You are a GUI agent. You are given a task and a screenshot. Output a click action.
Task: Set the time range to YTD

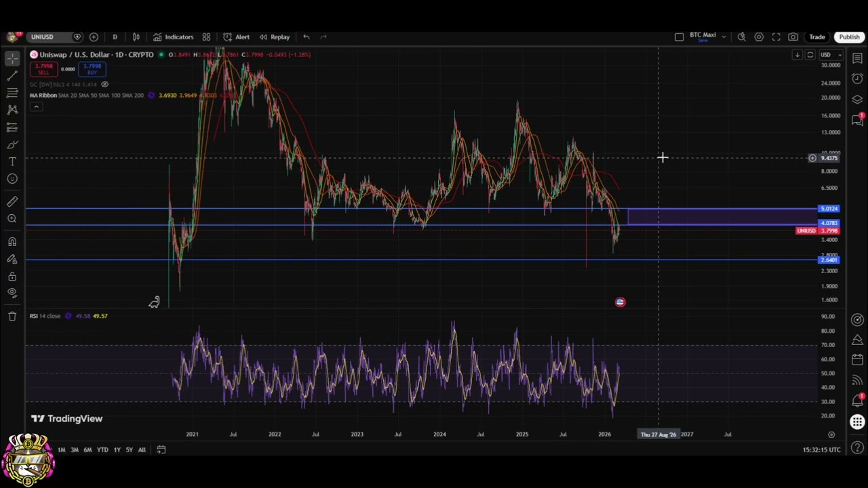pyautogui.click(x=102, y=450)
